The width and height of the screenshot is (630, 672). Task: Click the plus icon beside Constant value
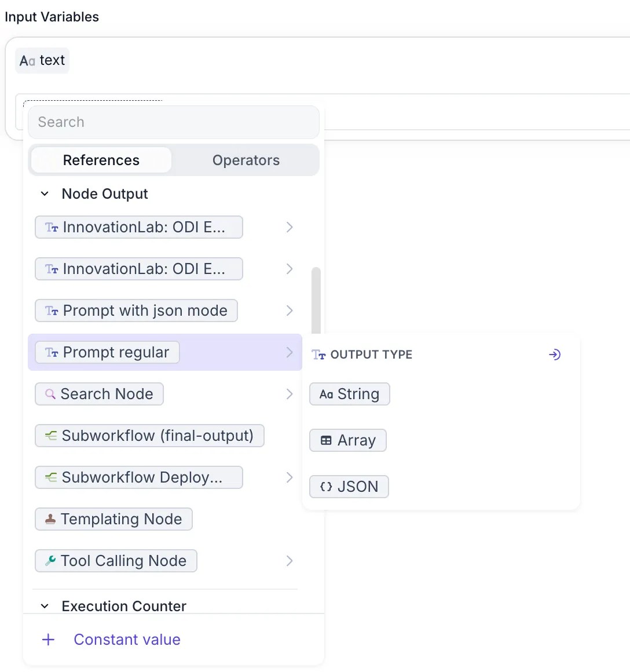[49, 640]
